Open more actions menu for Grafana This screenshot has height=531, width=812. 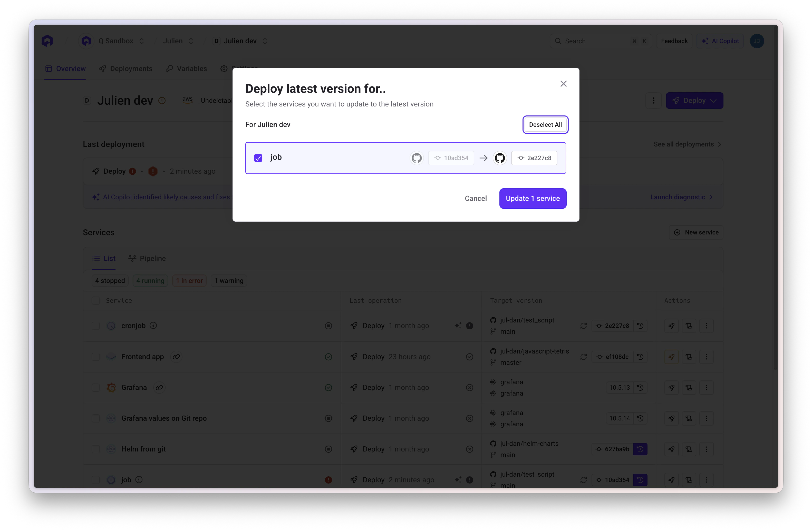pyautogui.click(x=706, y=387)
